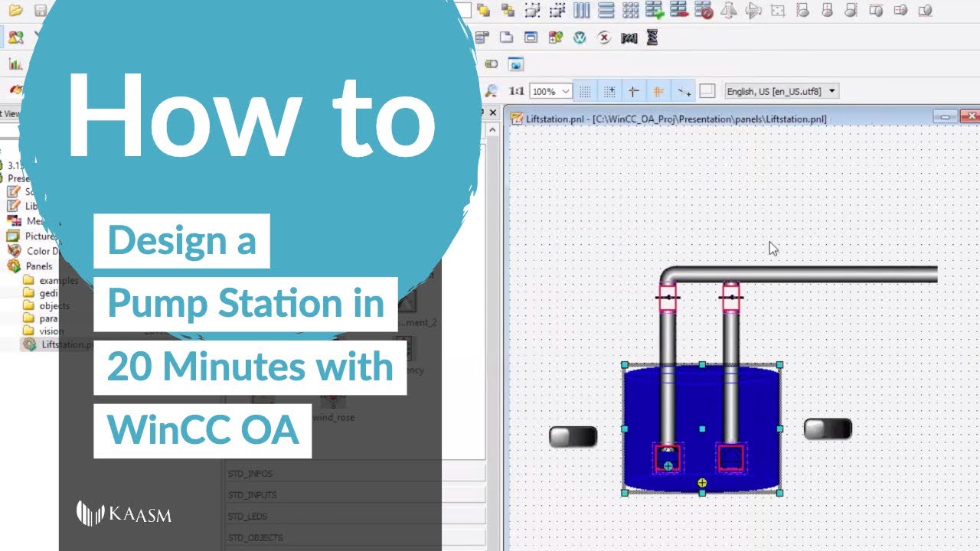
Task: Click the group objects icon
Action: (x=533, y=11)
